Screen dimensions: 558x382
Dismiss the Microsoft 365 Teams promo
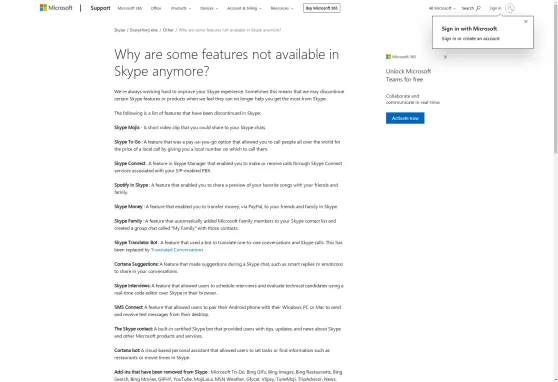point(445,57)
